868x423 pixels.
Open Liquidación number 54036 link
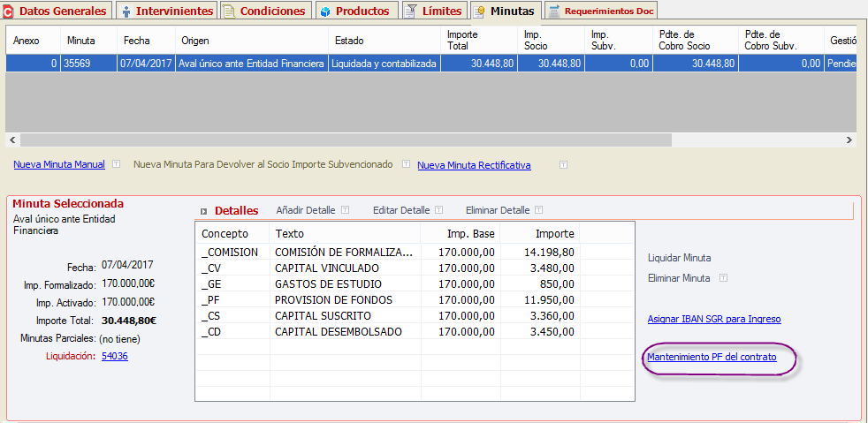[115, 357]
